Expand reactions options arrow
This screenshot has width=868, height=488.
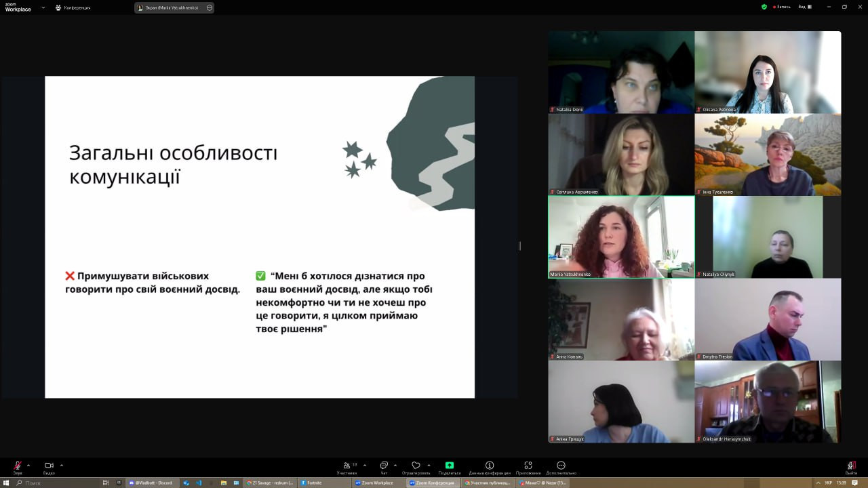tap(429, 465)
